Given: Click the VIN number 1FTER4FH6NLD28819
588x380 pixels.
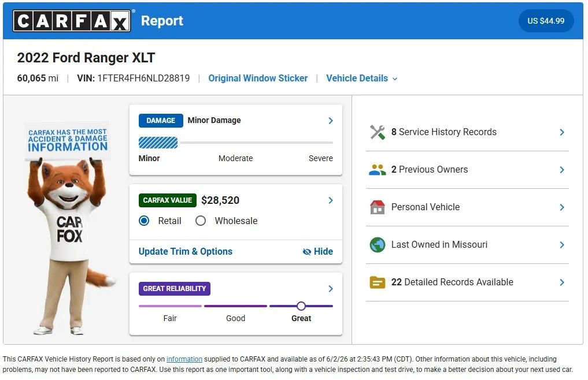Looking at the screenshot, I should point(143,79).
